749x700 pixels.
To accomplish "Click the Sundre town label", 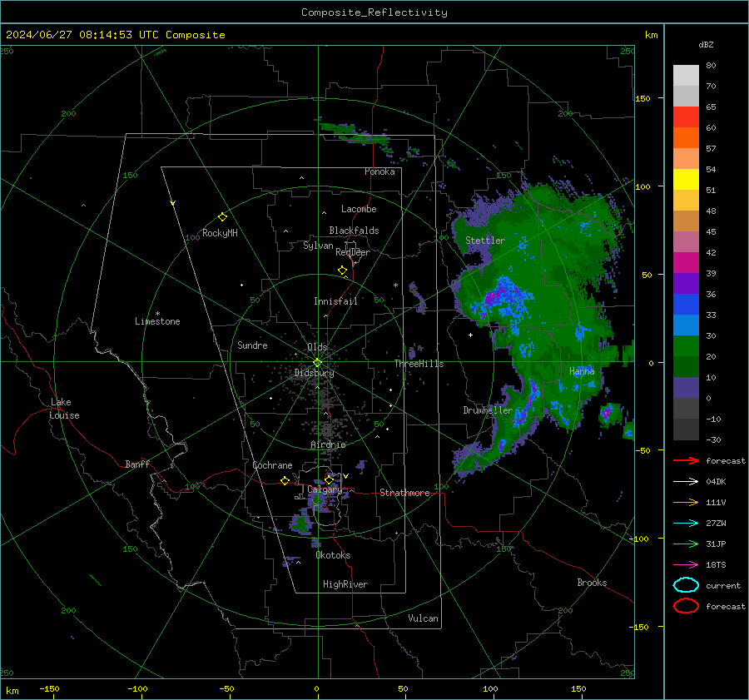I will (x=252, y=345).
